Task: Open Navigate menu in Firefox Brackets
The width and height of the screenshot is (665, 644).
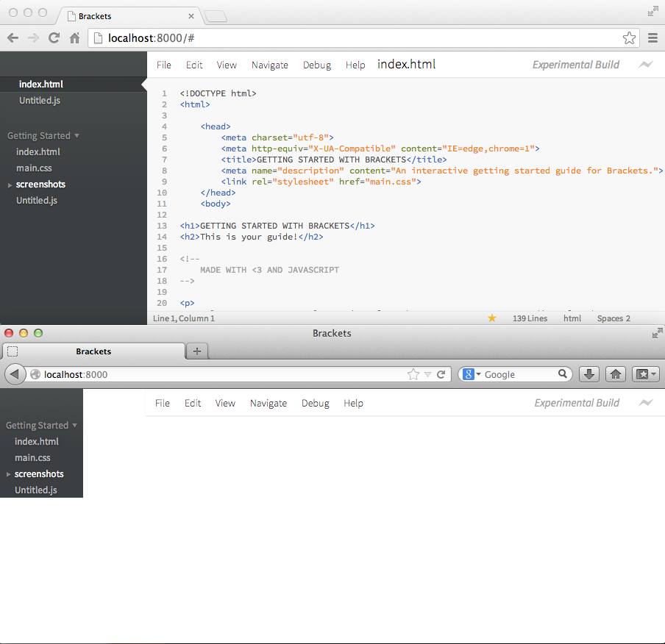Action: click(269, 403)
